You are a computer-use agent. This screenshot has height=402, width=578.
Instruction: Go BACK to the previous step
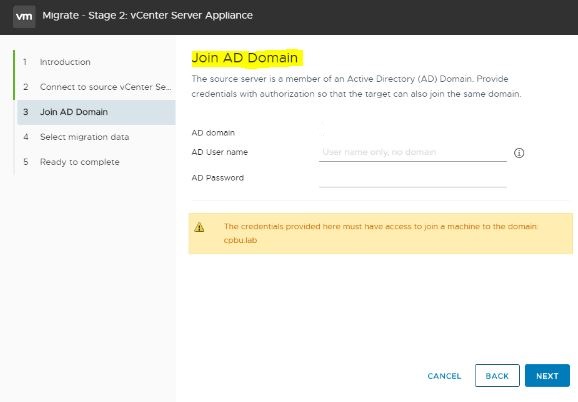[x=497, y=376]
